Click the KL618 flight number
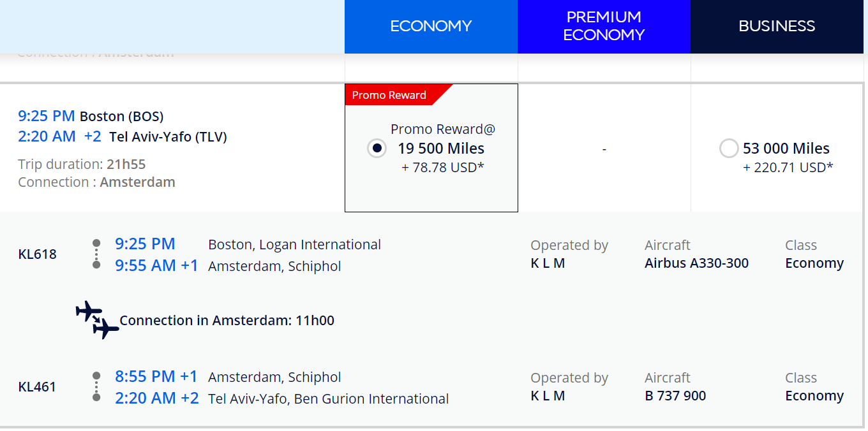Viewport: 868px width, 431px height. pos(38,254)
